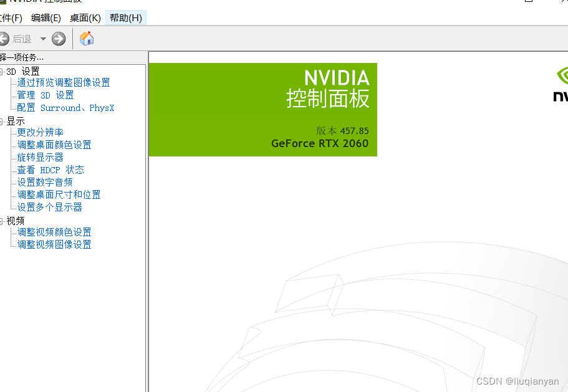Open 配置 Surround、PhysX link
This screenshot has width=568, height=392.
(65, 108)
